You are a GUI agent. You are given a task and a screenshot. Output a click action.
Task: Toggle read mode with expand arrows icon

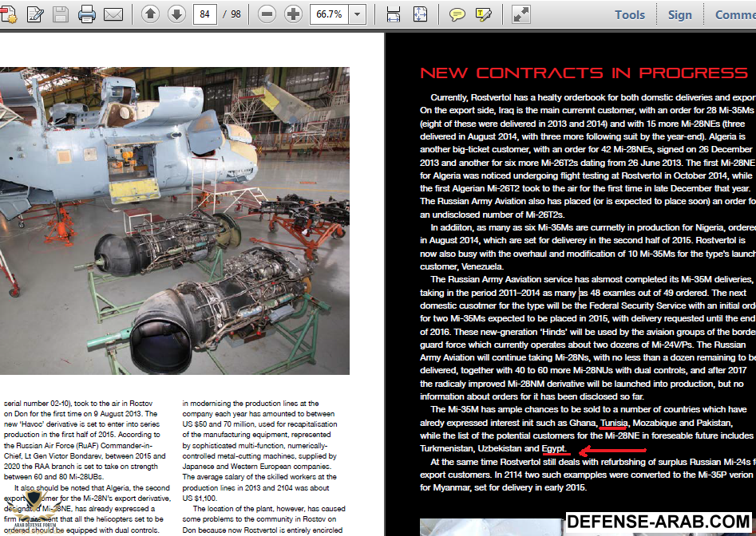520,14
